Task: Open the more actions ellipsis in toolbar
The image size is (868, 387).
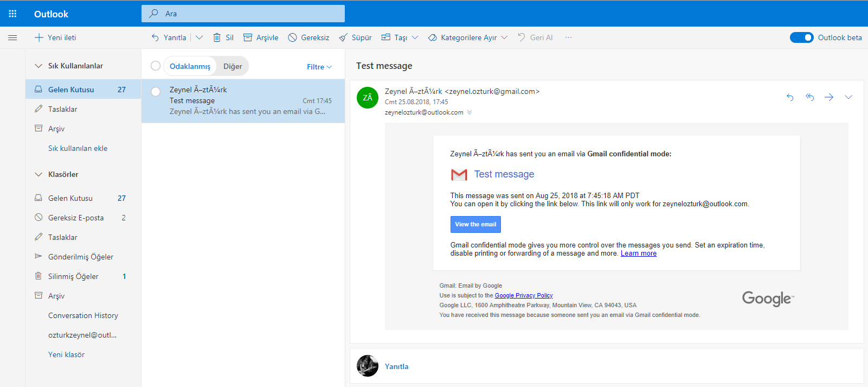Action: tap(568, 37)
